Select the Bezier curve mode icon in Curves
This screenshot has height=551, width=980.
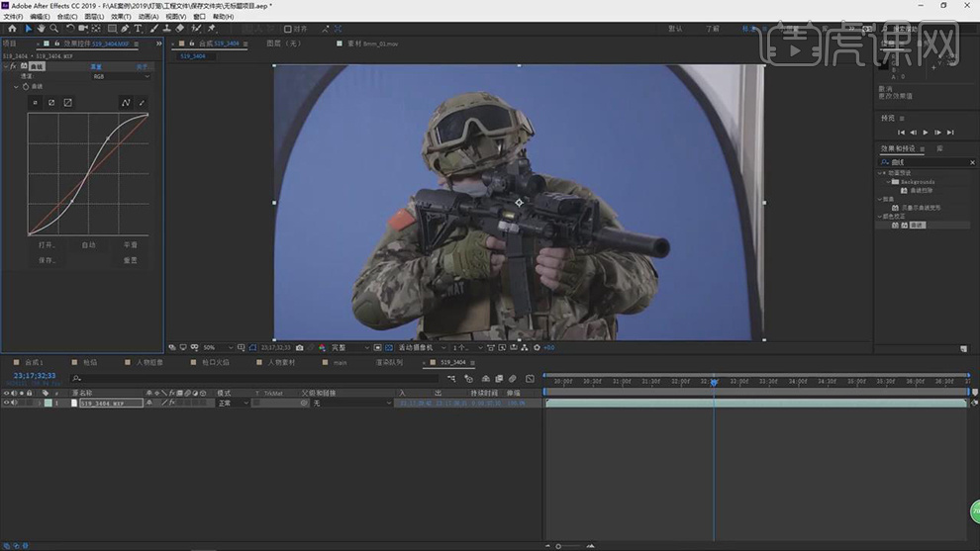(126, 102)
